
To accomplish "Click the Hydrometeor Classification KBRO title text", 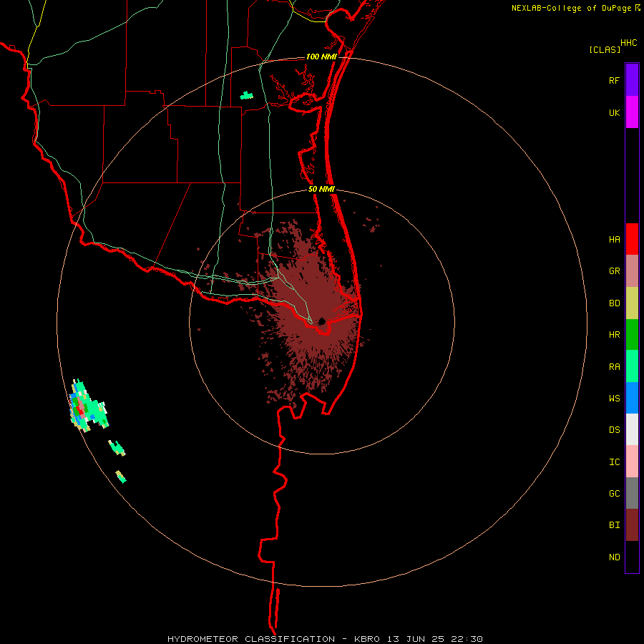I will (x=325, y=639).
